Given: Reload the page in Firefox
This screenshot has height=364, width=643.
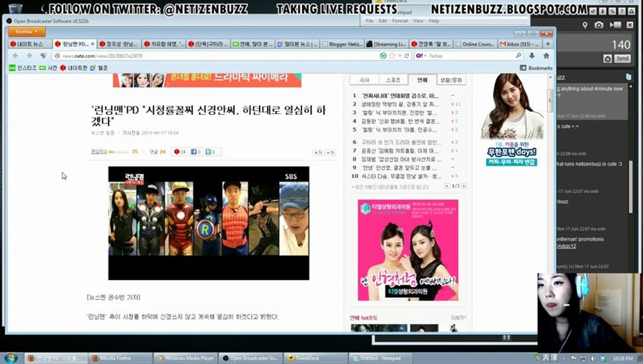Looking at the screenshot, I should [406, 56].
